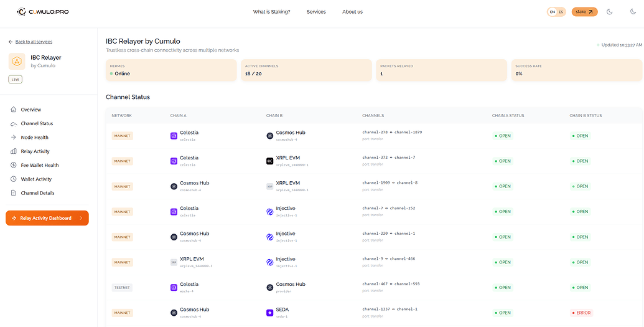Select EN language option
This screenshot has width=644, height=327.
[x=553, y=12]
